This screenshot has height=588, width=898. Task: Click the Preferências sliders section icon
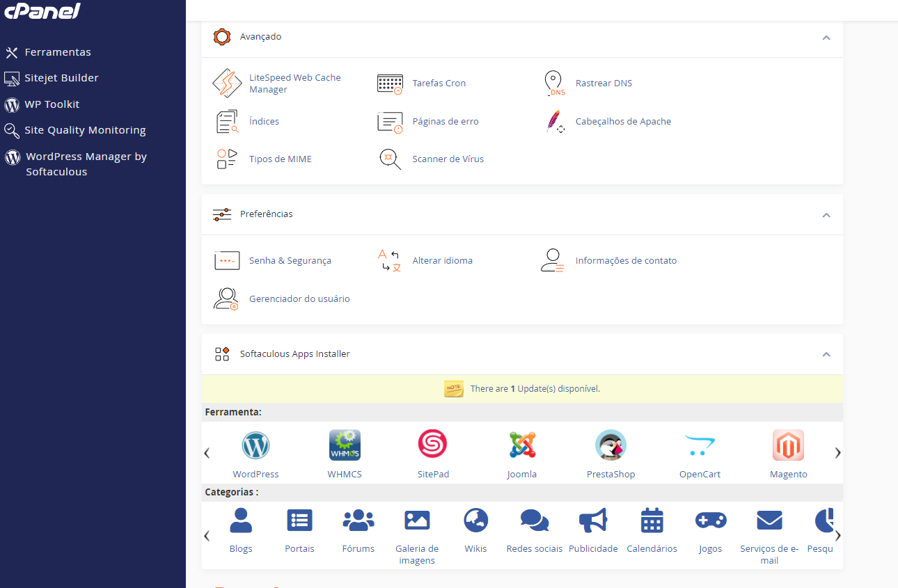(222, 214)
